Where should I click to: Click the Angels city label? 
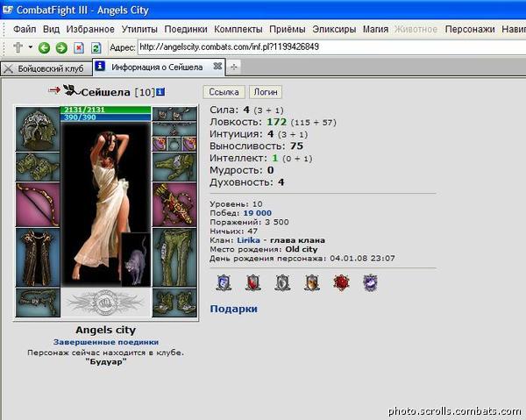(x=106, y=330)
